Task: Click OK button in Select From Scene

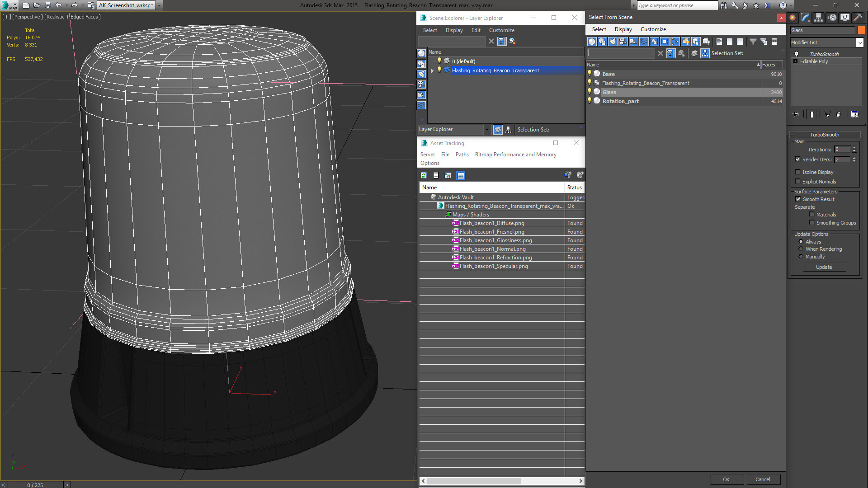Action: pyautogui.click(x=726, y=479)
